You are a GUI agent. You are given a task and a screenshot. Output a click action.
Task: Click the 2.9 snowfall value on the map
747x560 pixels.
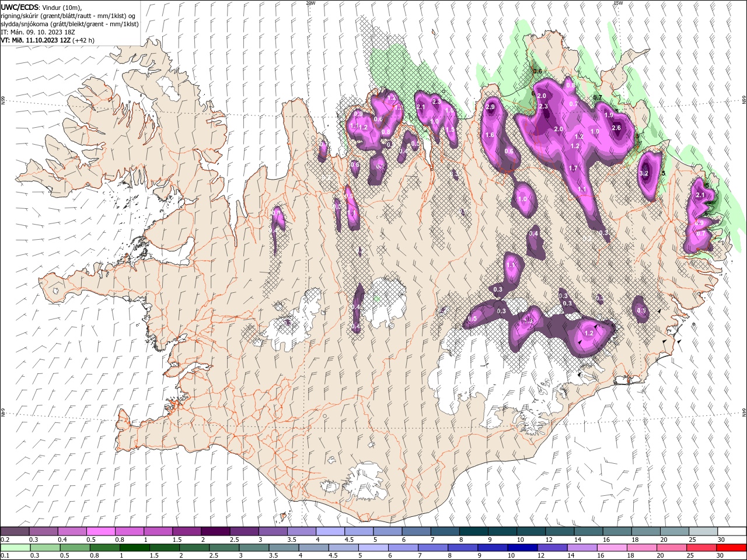click(x=490, y=107)
